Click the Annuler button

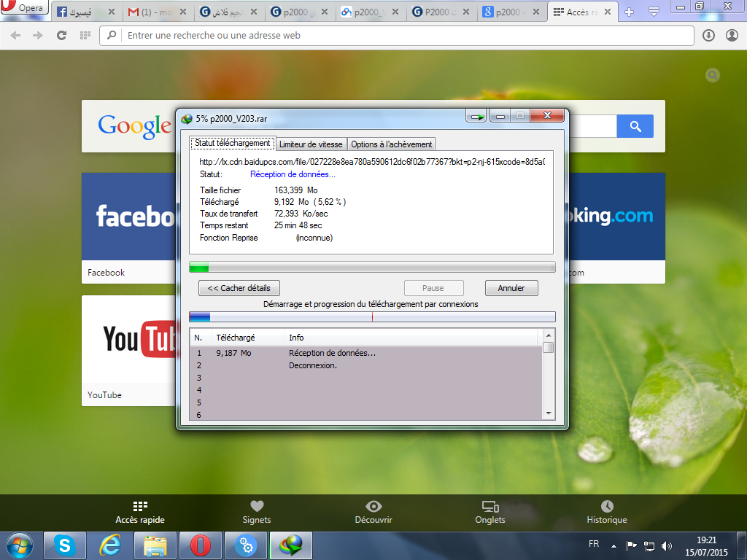511,288
